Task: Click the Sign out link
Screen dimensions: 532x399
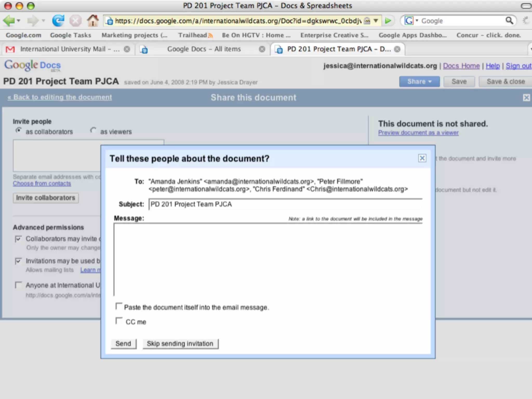Action: [x=518, y=66]
